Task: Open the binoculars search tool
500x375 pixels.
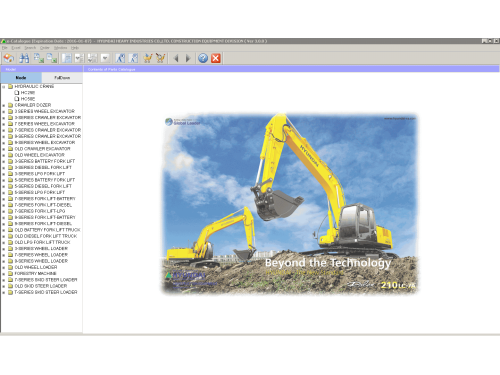Action: click(x=24, y=58)
